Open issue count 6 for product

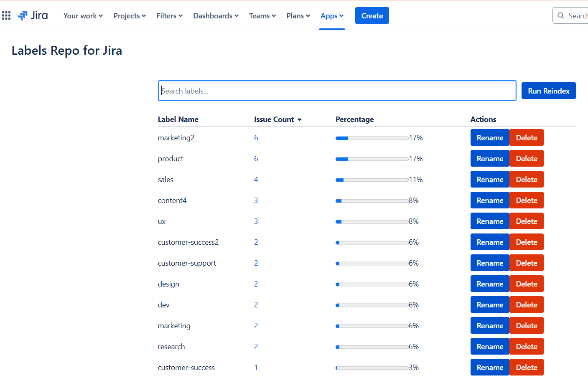coord(256,159)
